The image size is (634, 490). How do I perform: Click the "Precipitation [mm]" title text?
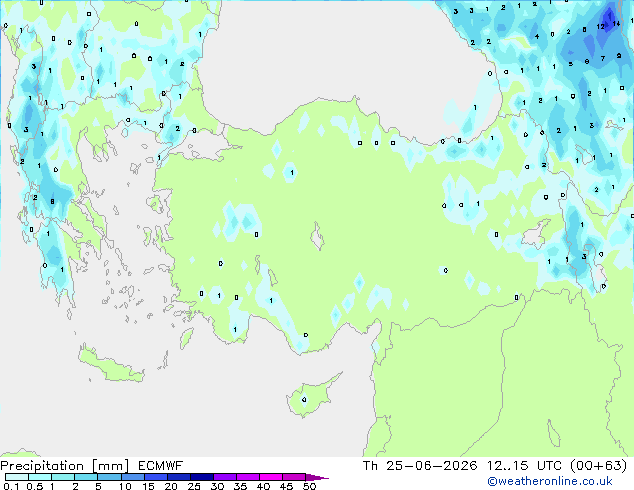[65, 466]
